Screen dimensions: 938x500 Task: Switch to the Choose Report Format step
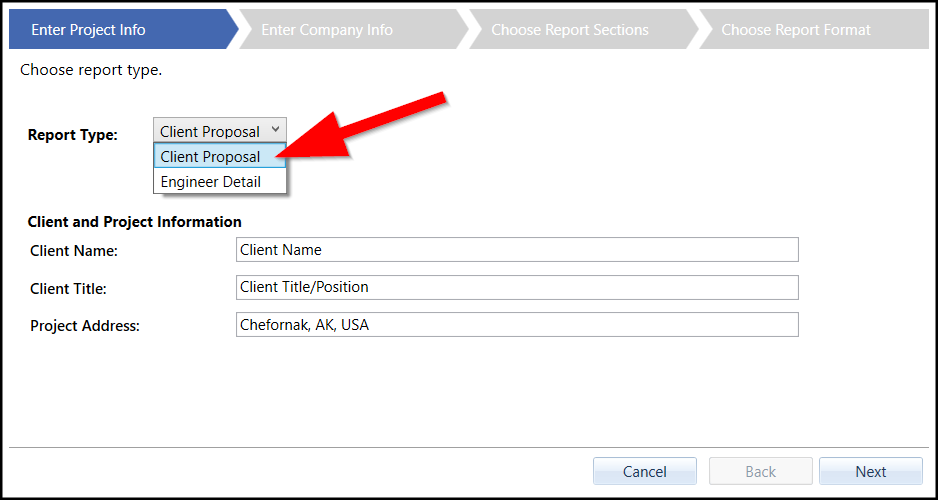tap(796, 29)
